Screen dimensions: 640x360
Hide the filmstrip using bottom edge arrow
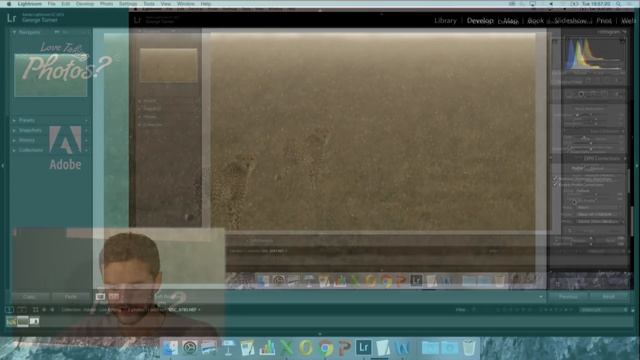click(x=320, y=333)
